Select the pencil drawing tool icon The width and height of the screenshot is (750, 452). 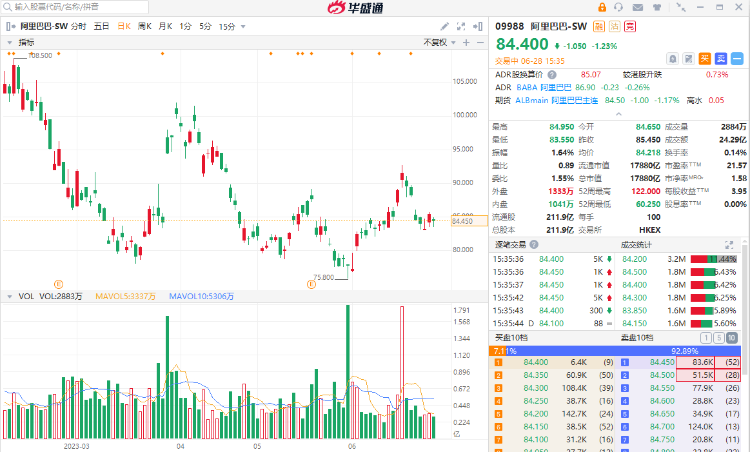click(444, 26)
